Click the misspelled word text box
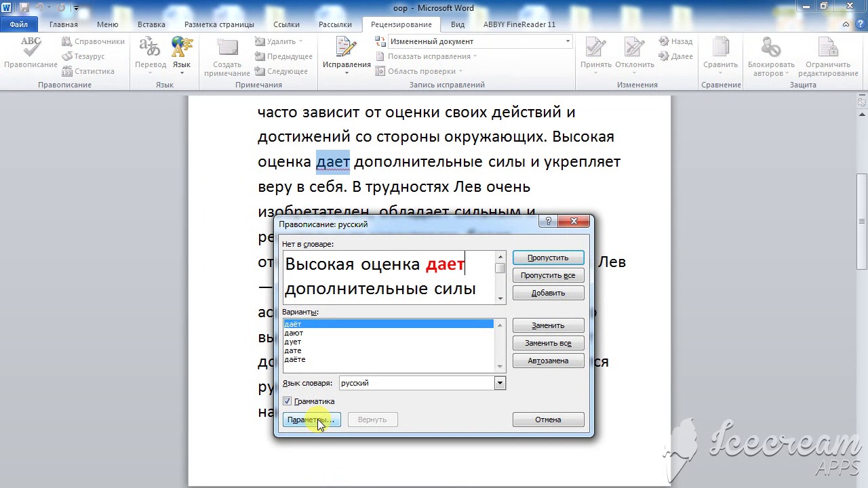868x488 pixels. 389,277
